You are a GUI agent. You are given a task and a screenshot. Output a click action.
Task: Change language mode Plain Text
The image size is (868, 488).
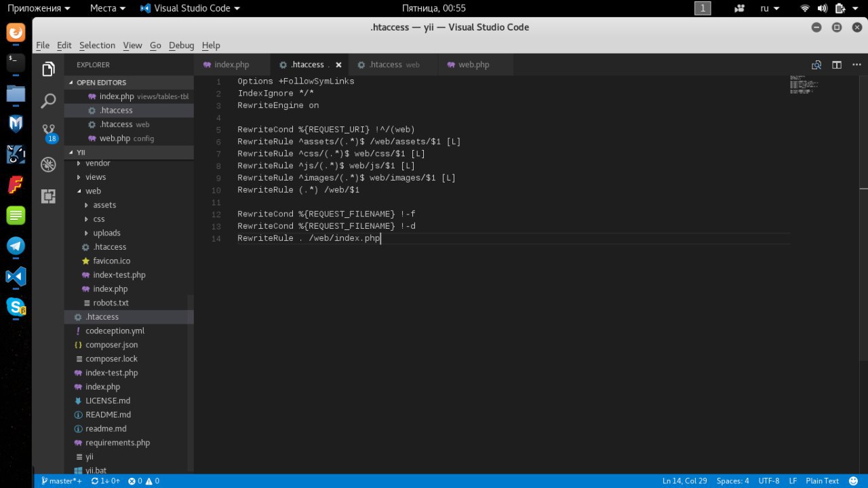click(x=822, y=481)
